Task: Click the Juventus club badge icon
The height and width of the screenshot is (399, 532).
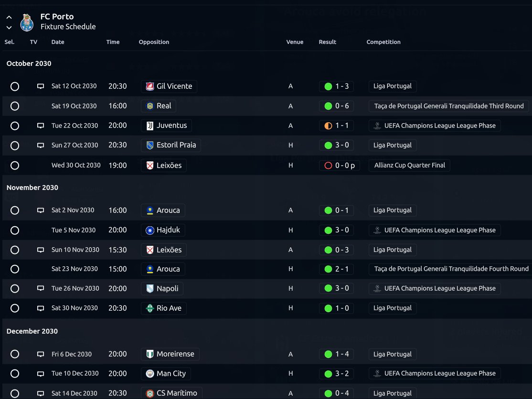Action: (149, 126)
